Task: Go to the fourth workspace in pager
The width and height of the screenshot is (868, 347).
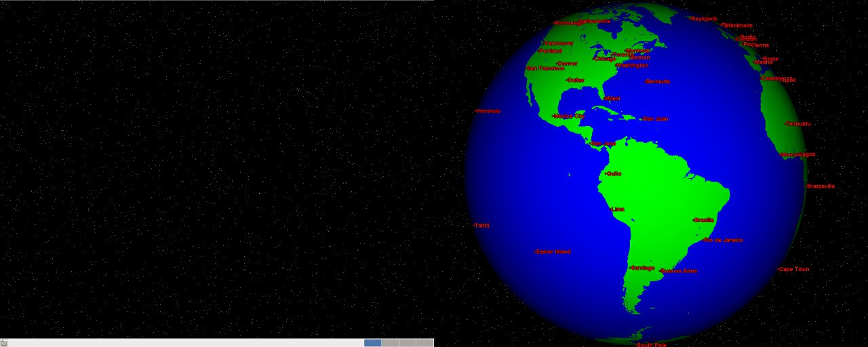Action: click(425, 343)
